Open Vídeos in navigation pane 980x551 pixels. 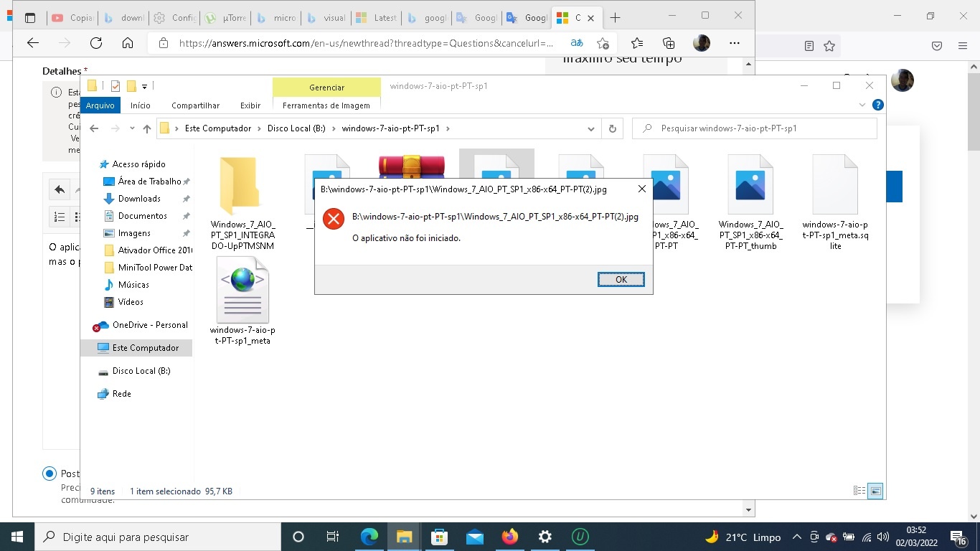tap(131, 302)
